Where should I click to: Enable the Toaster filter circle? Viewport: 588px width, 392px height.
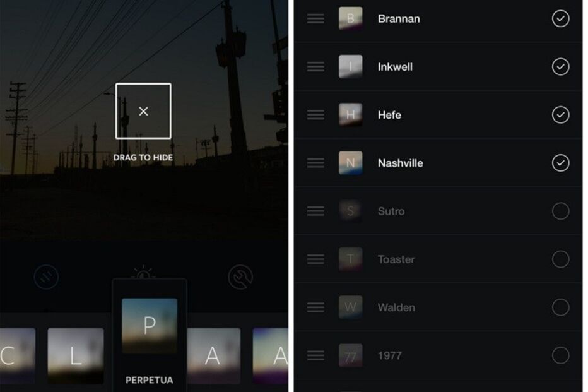point(561,259)
